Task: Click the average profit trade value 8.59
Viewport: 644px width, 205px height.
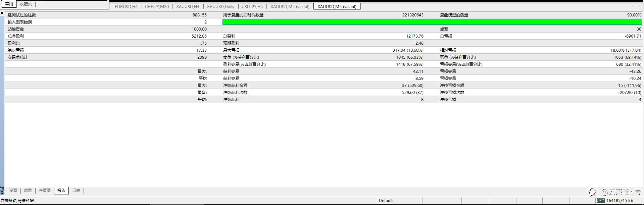Action: point(419,79)
